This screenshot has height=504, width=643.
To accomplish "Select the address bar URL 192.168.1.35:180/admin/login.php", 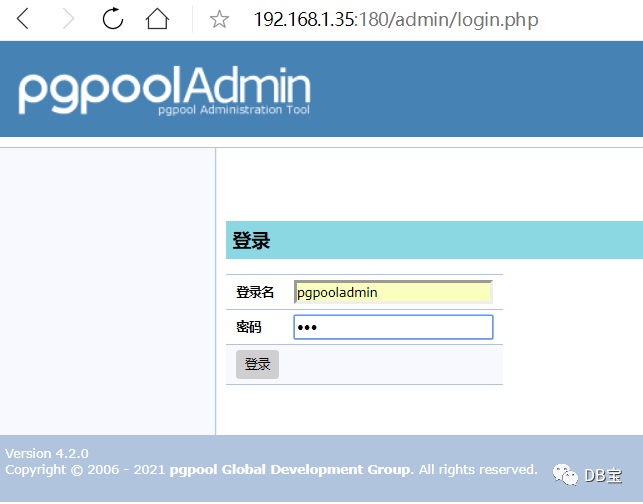I will coord(396,19).
